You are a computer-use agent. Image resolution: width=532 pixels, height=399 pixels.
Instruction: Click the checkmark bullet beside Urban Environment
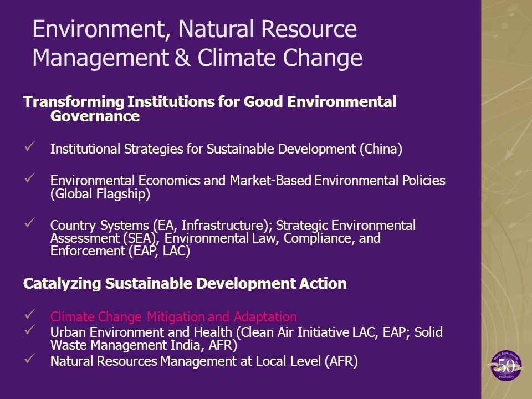[x=30, y=329]
